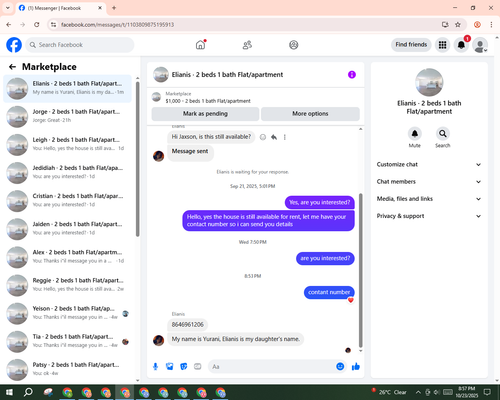Open Patsy conversation in list

(67, 370)
